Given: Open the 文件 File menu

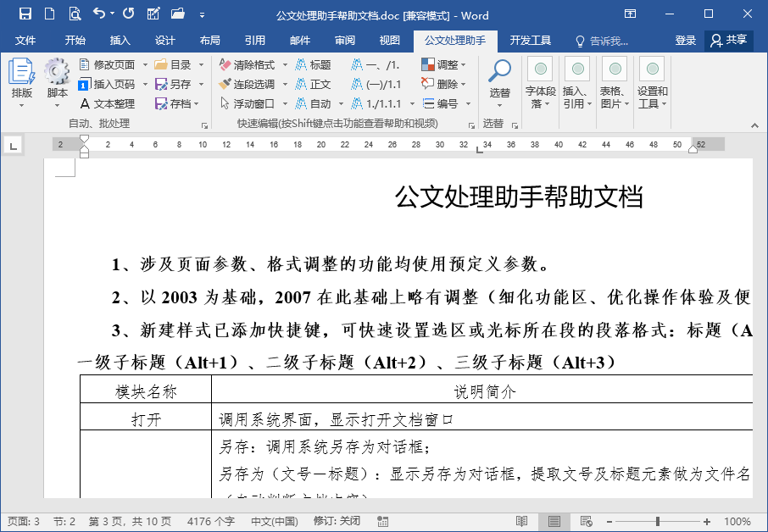Looking at the screenshot, I should pos(25,40).
